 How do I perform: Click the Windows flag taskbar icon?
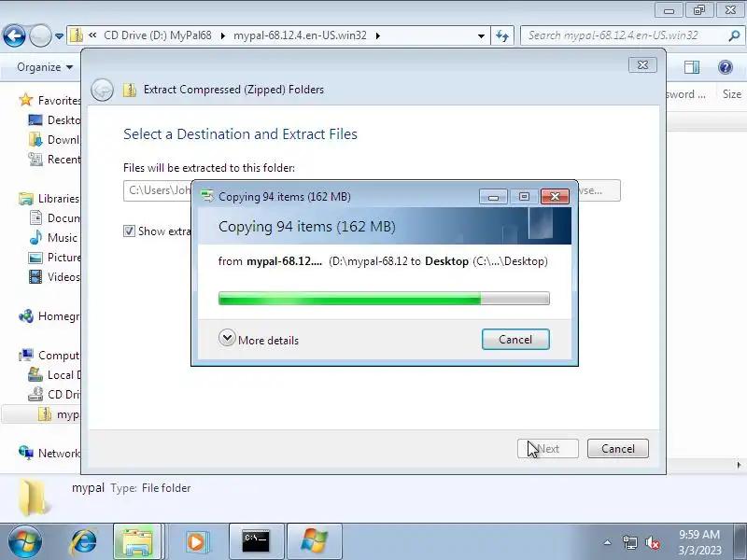pyautogui.click(x=315, y=542)
